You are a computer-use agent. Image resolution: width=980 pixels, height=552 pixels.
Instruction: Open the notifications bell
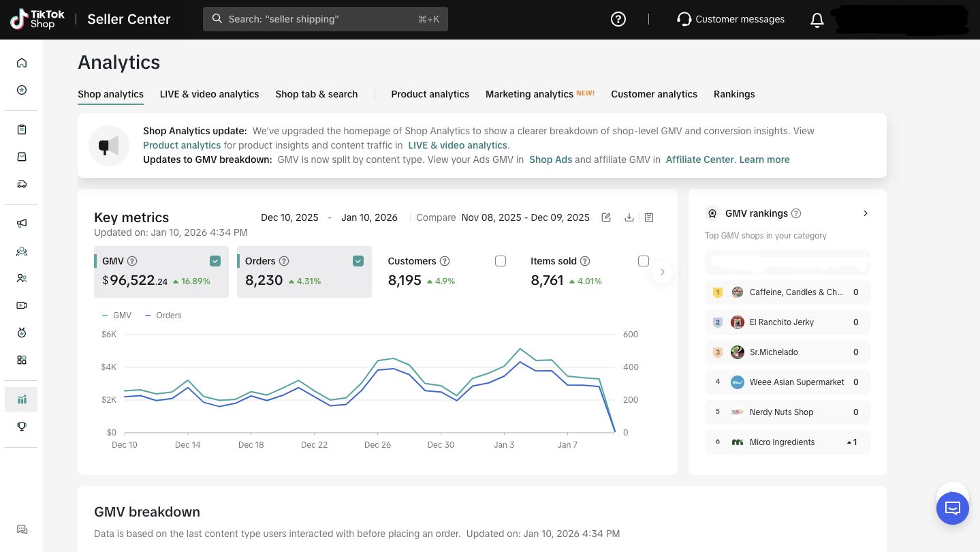coord(817,20)
